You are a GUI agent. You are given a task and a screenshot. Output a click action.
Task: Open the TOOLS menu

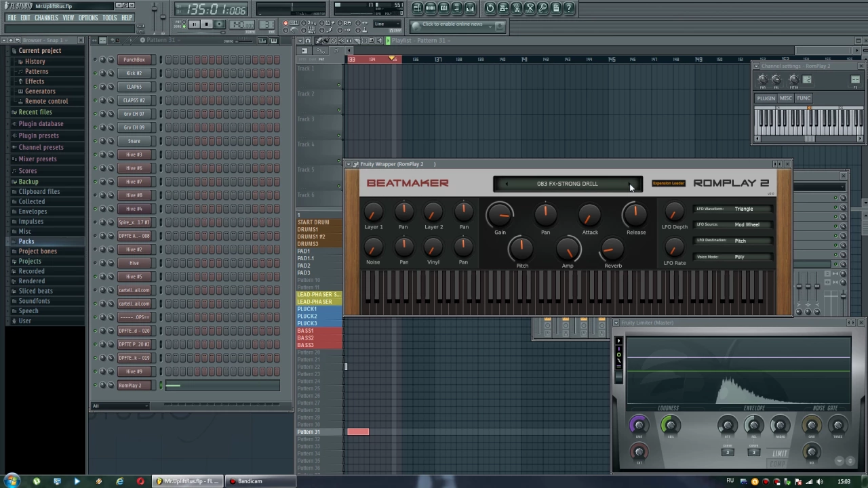(x=110, y=18)
